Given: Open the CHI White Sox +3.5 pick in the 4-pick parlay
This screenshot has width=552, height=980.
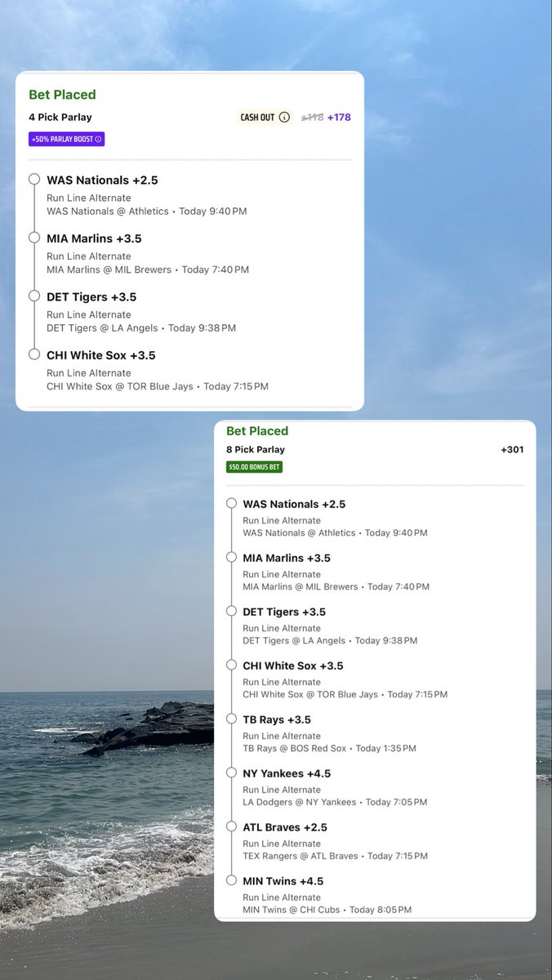Looking at the screenshot, I should [101, 355].
